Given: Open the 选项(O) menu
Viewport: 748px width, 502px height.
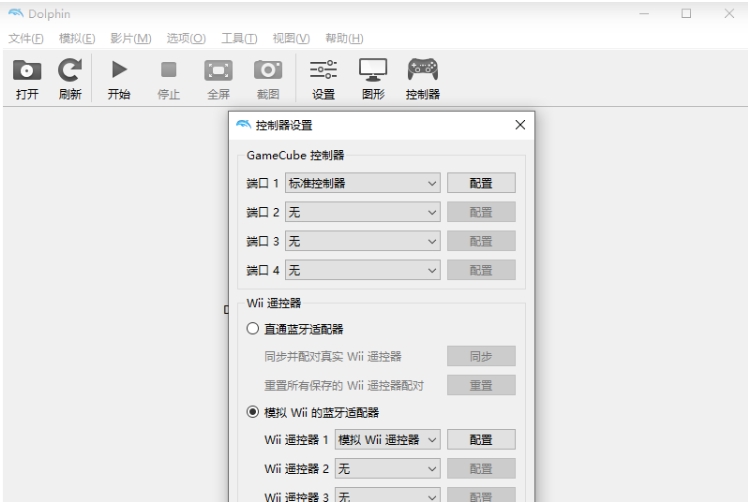Looking at the screenshot, I should 186,38.
